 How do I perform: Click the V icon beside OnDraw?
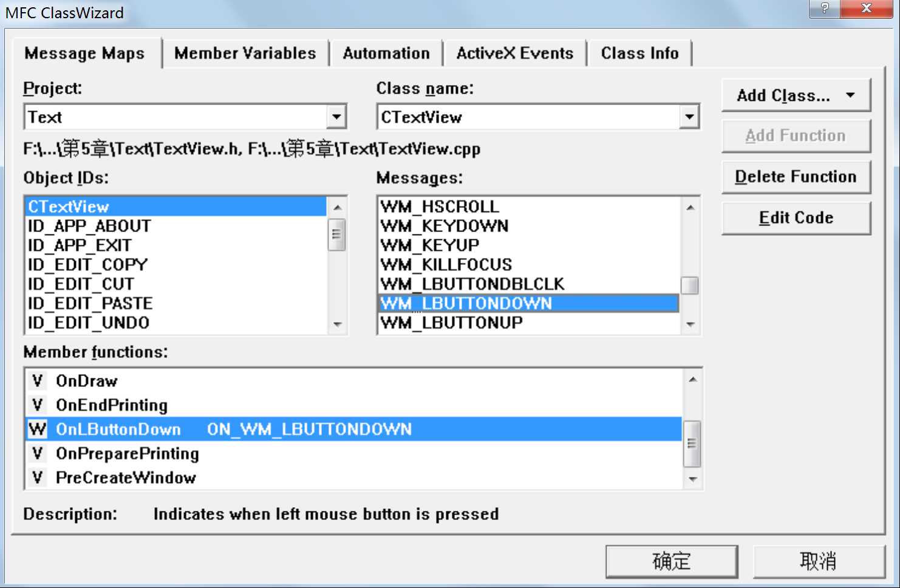[38, 381]
